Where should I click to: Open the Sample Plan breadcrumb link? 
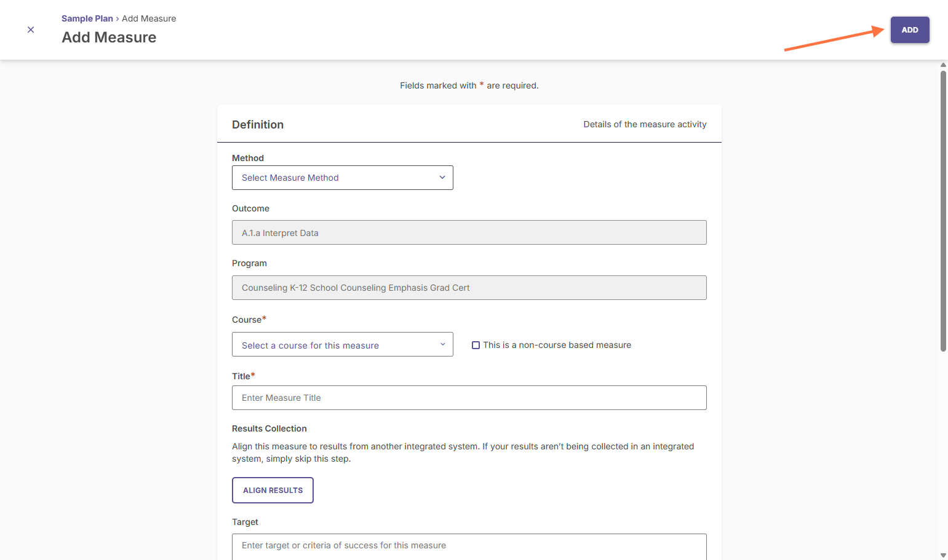click(87, 18)
